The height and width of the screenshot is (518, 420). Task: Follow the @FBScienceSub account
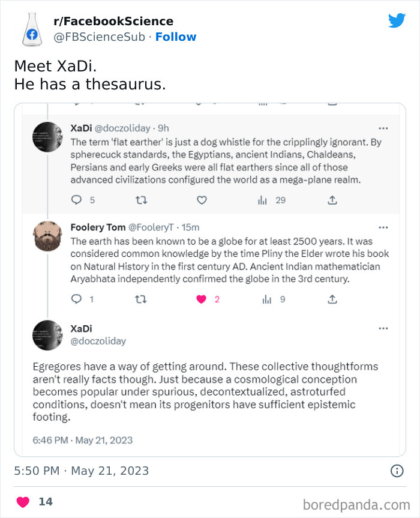176,37
